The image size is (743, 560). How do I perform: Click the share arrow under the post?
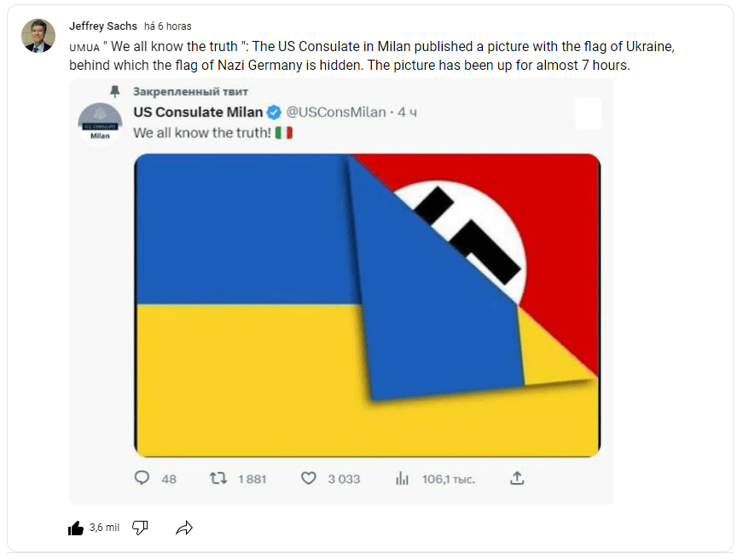pos(184,528)
